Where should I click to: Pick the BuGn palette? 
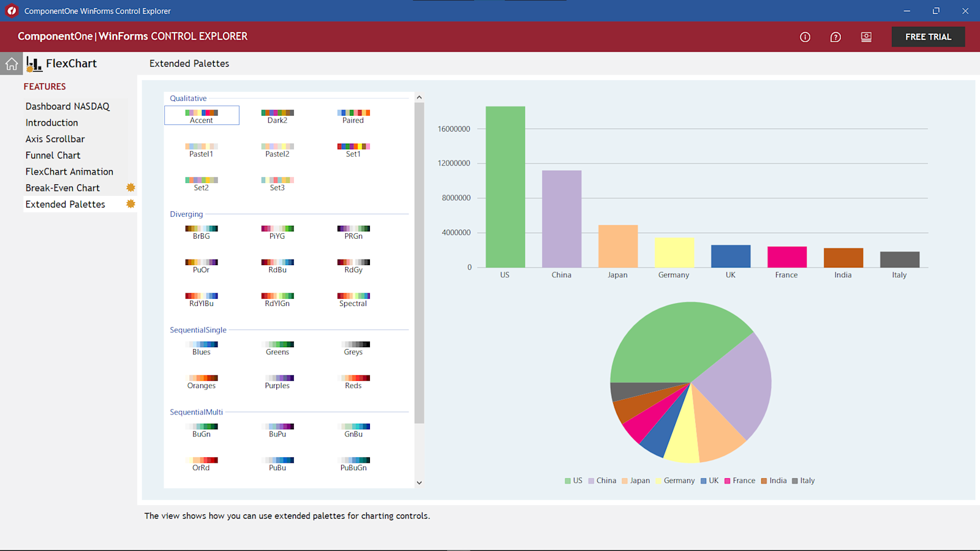[x=202, y=429]
